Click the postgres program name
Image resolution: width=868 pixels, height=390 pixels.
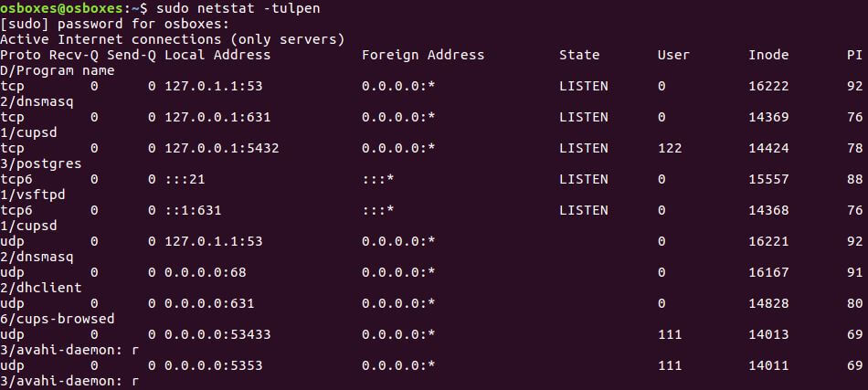coord(45,163)
